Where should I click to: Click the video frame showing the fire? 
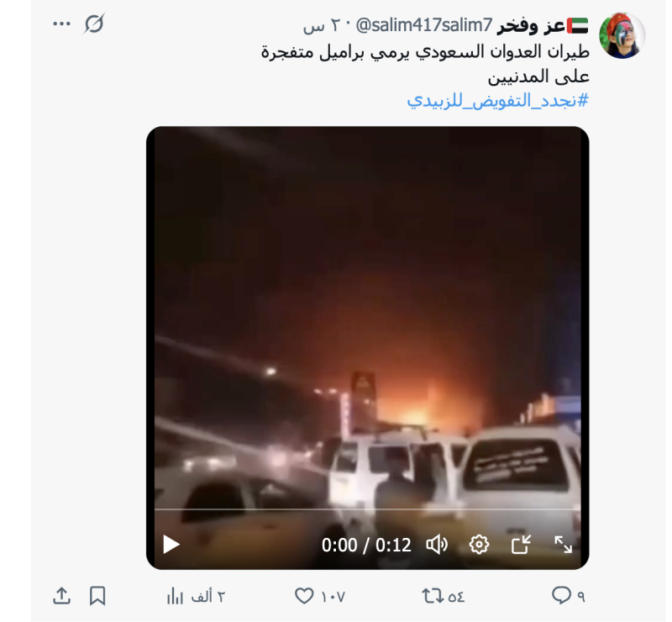[367, 318]
